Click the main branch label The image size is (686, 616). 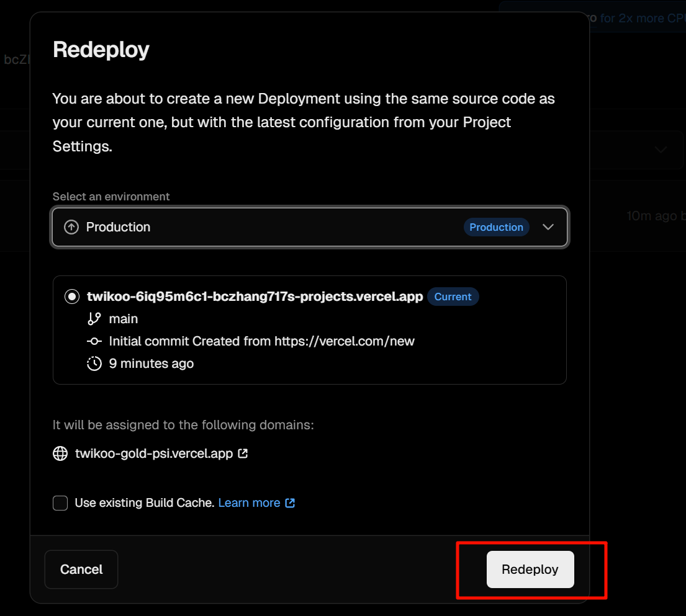click(x=124, y=319)
